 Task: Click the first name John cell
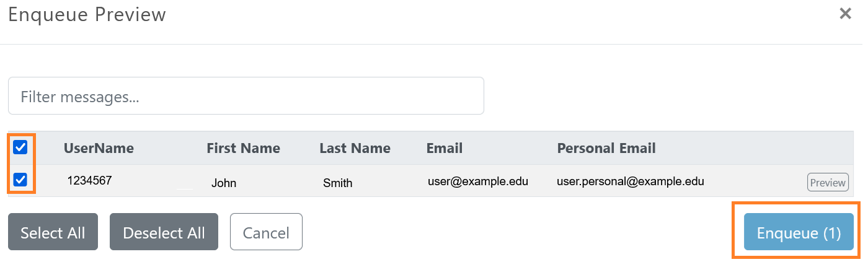click(224, 183)
